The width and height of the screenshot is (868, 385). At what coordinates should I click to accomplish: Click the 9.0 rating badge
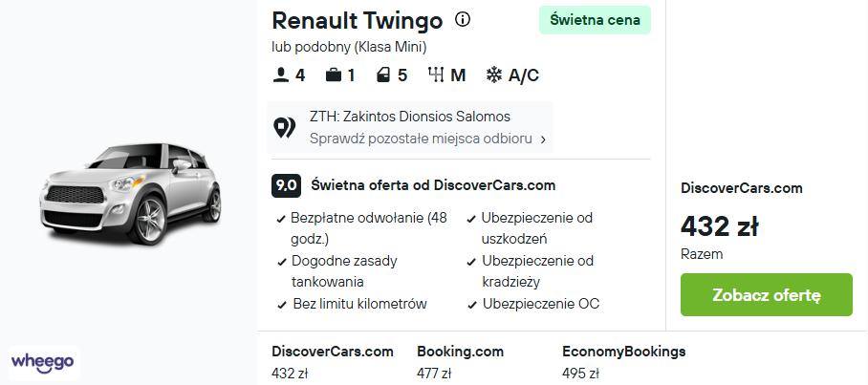point(286,186)
